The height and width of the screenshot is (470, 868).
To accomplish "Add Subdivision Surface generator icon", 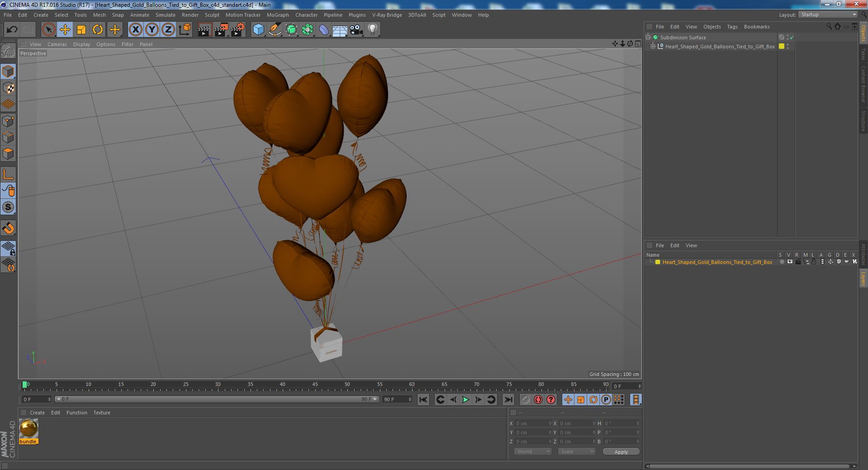I will point(291,30).
